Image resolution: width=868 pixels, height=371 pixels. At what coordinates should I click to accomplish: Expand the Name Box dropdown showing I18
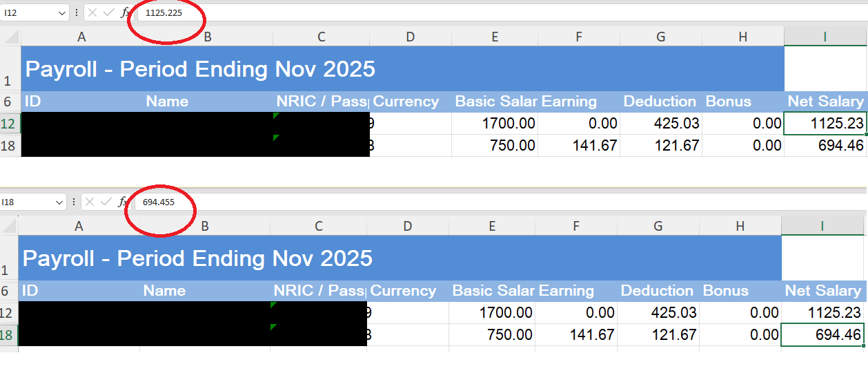[x=60, y=202]
